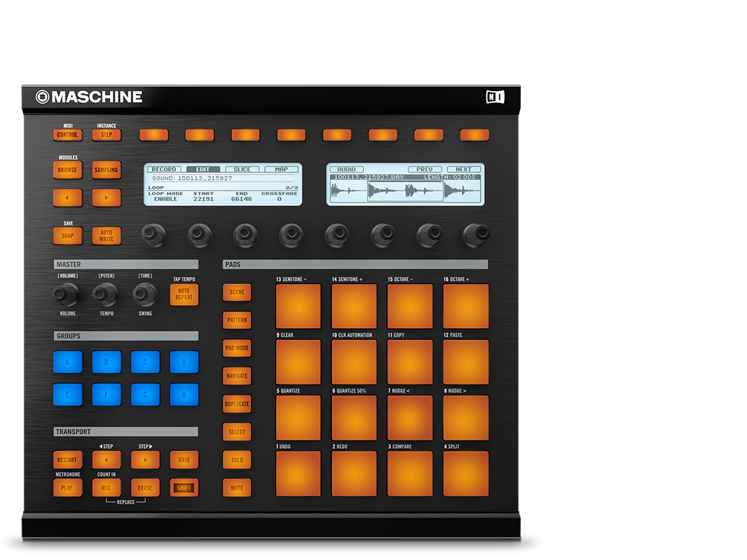Open the BROWSE button
The width and height of the screenshot is (747, 560).
68,170
